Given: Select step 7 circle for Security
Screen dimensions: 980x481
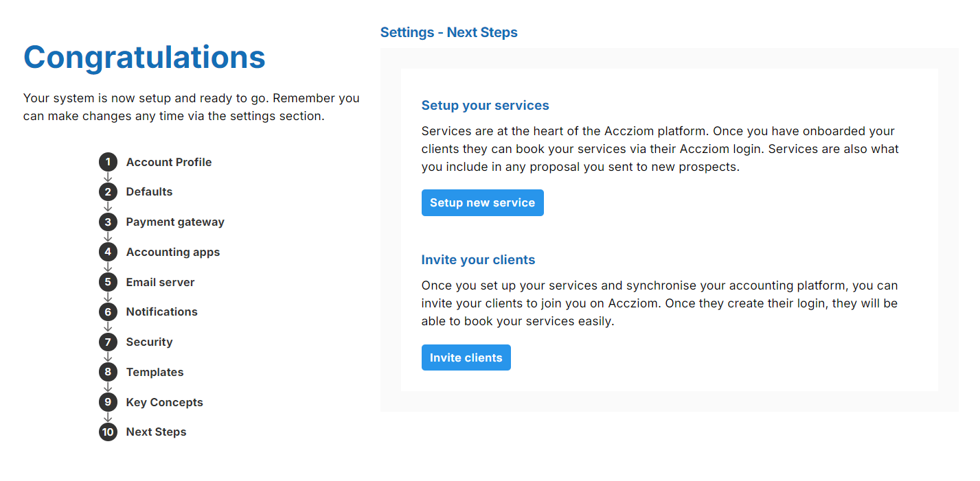Looking at the screenshot, I should (108, 342).
